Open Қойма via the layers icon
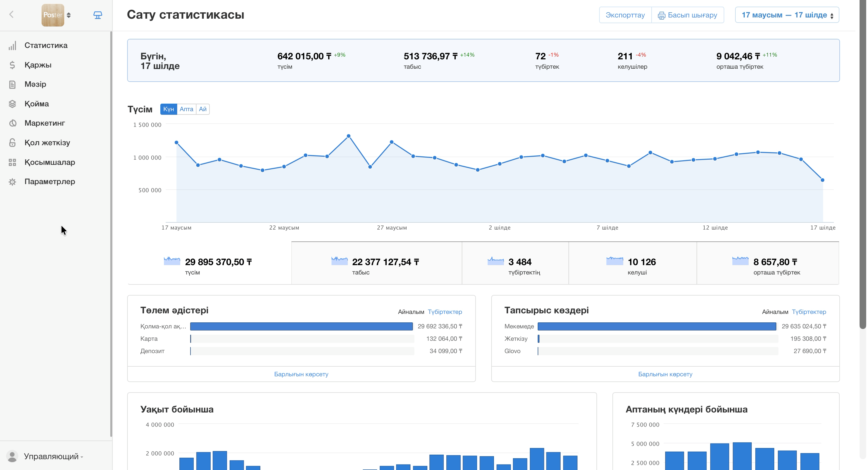Screen dimensions: 868x470 tap(12, 104)
